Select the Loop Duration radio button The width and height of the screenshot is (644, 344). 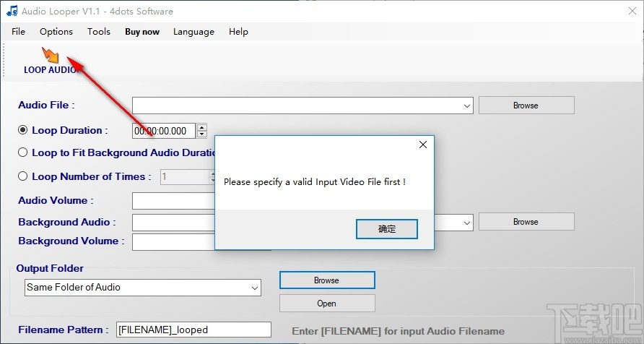pyautogui.click(x=23, y=130)
